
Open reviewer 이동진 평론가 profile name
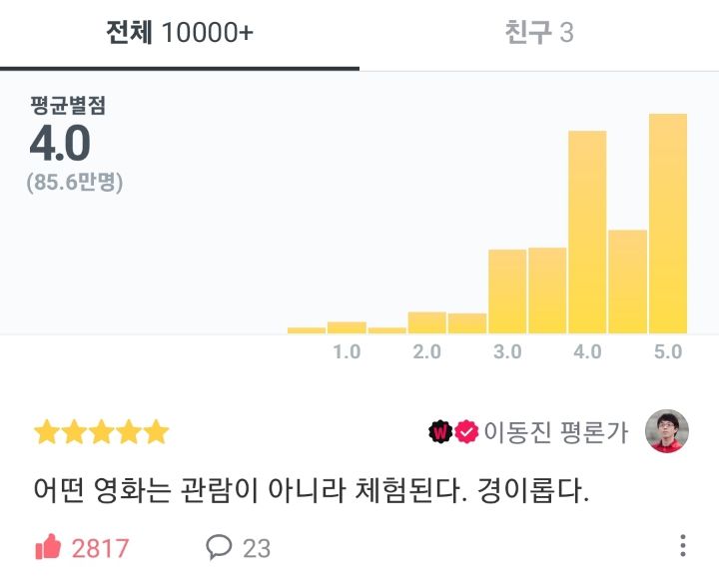pos(556,431)
